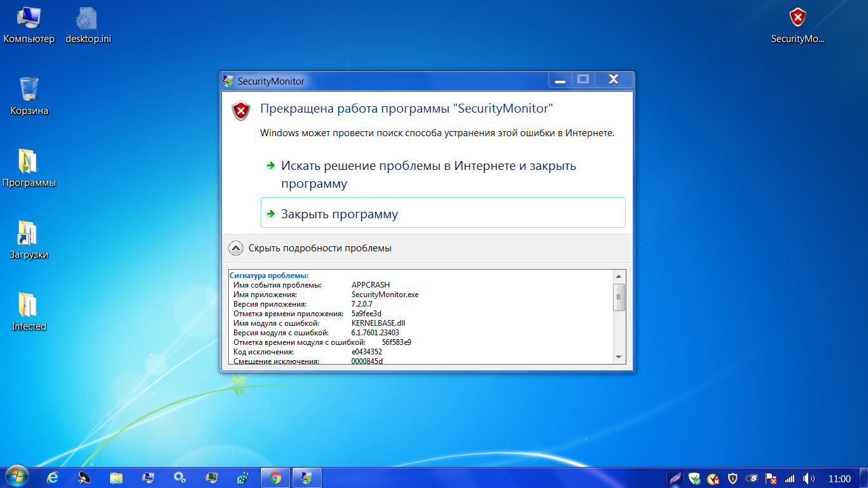Click the tray shield with letter i
This screenshot has height=488, width=868.
pyautogui.click(x=733, y=478)
